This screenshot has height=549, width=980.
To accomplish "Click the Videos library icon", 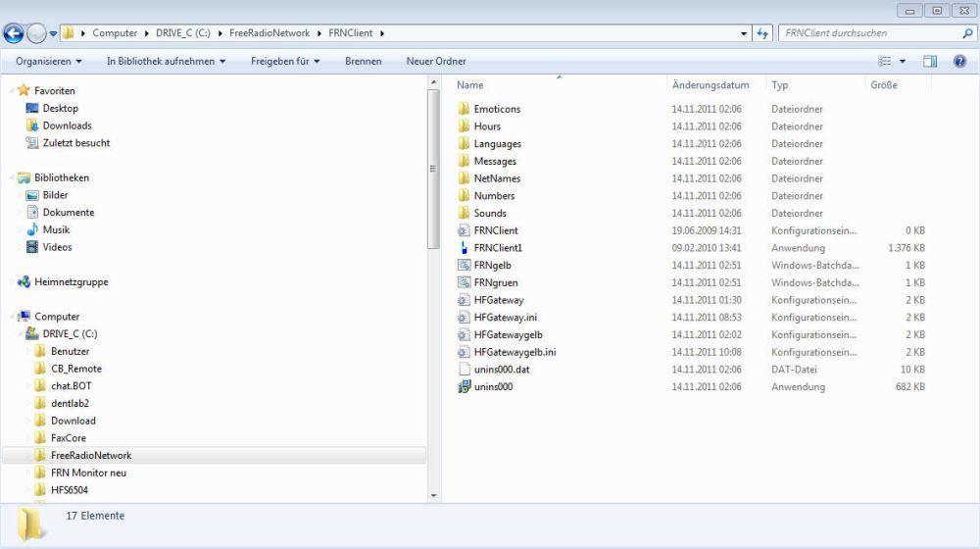I will coord(32,247).
